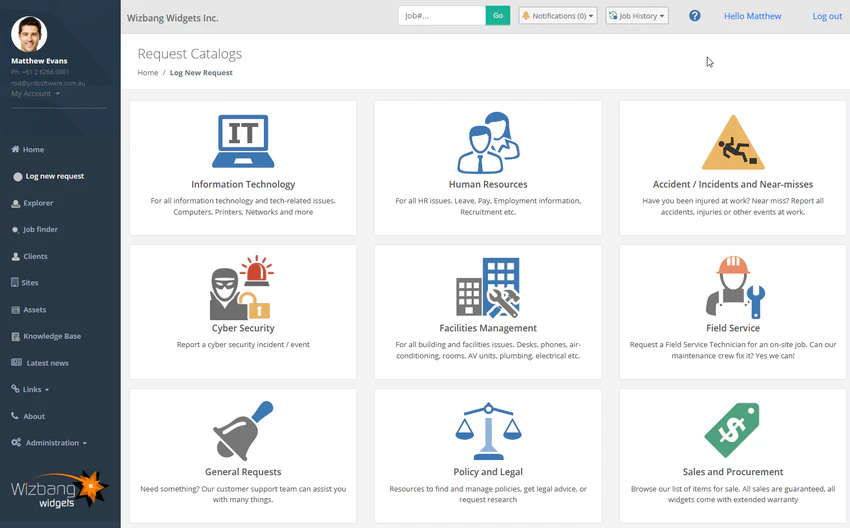Click the blue help question mark icon
Screen dimensions: 850x528
[694, 16]
